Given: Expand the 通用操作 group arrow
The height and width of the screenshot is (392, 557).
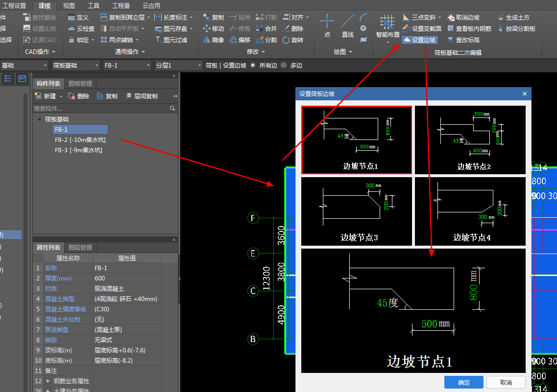Looking at the screenshot, I should [x=143, y=52].
